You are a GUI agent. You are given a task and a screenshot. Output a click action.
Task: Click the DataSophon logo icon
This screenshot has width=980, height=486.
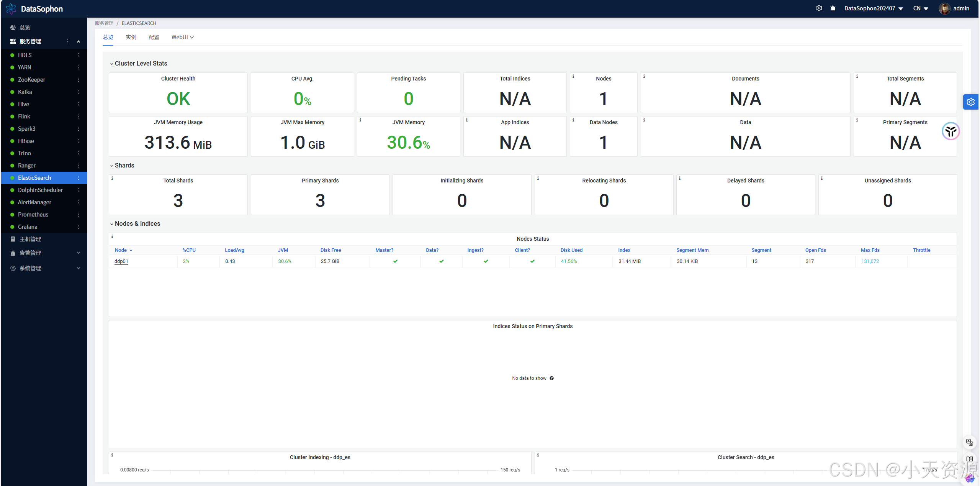pyautogui.click(x=11, y=8)
